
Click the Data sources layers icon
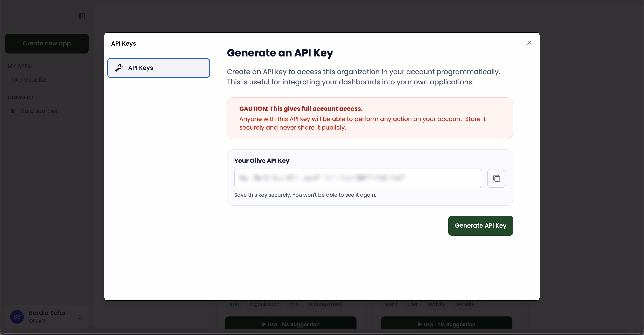coord(13,111)
